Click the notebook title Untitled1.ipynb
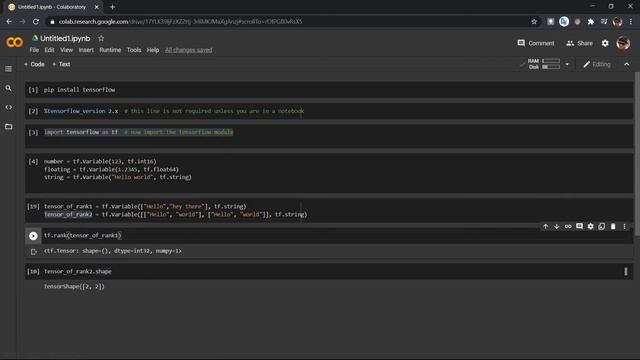Viewport: 640px width, 360px height. coord(65,38)
